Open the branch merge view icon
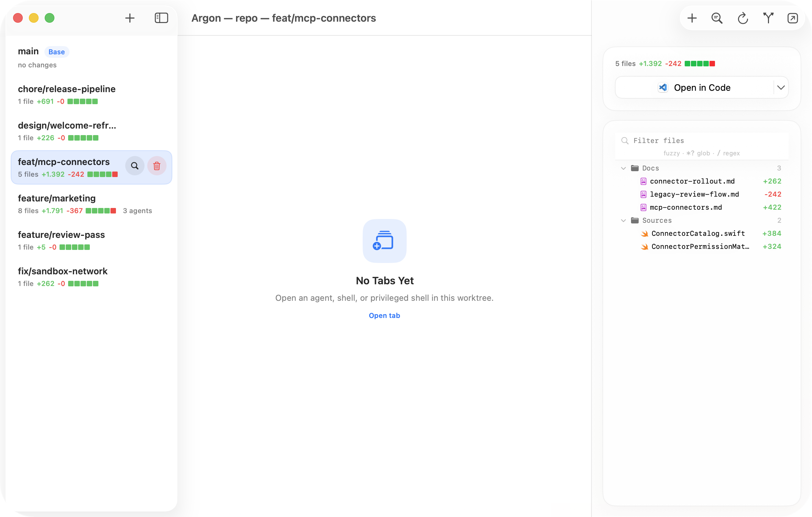Screen dimensions: 812x517 pyautogui.click(x=768, y=18)
